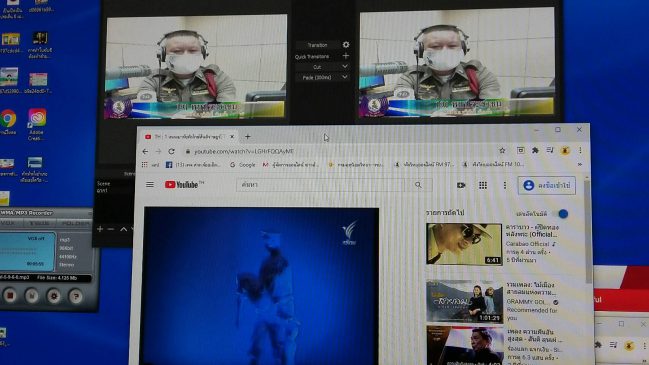Toggle YouTube autoplay switch

[x=560, y=214]
